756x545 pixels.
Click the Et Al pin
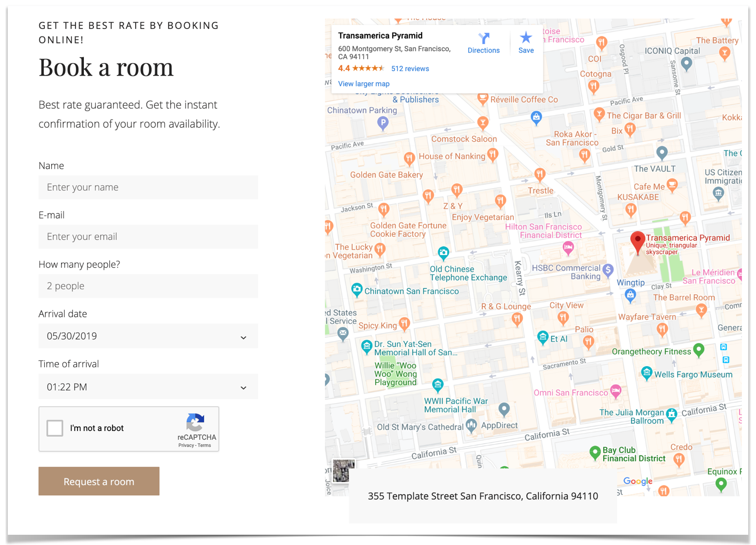pyautogui.click(x=543, y=337)
